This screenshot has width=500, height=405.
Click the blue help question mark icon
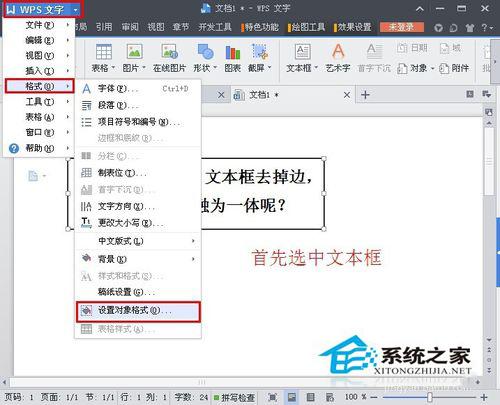(x=14, y=148)
